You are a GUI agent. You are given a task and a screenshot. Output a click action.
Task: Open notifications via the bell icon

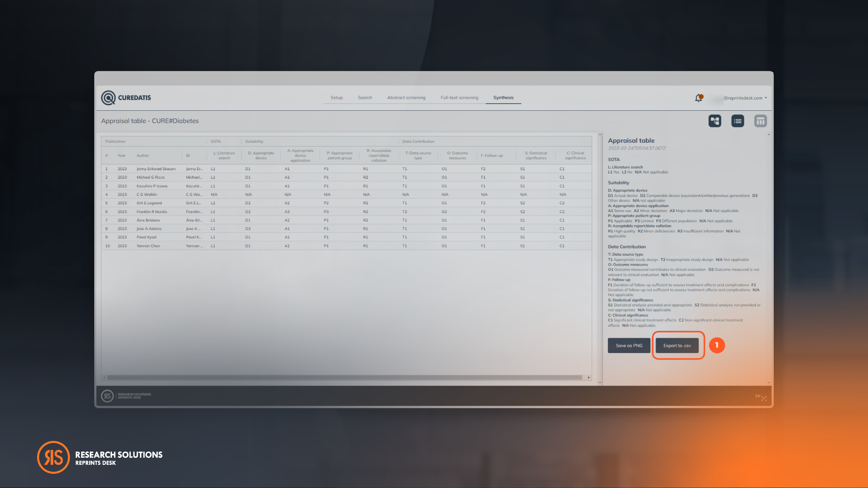(698, 98)
